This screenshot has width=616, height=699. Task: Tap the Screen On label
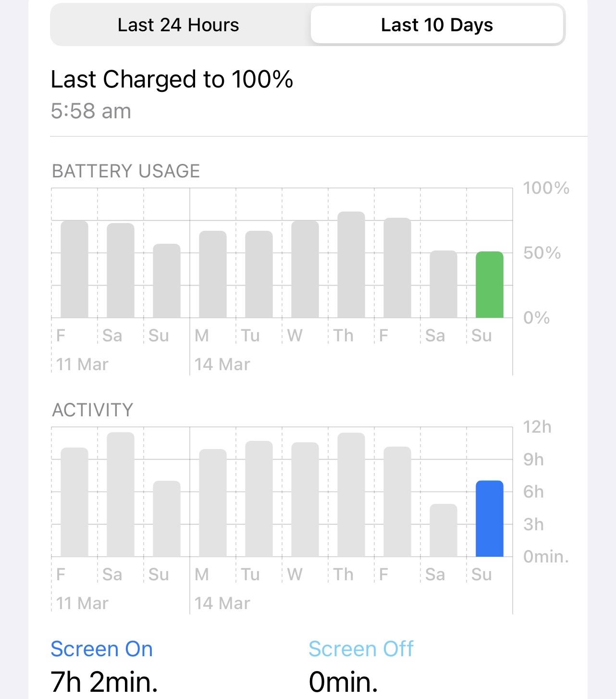click(102, 649)
